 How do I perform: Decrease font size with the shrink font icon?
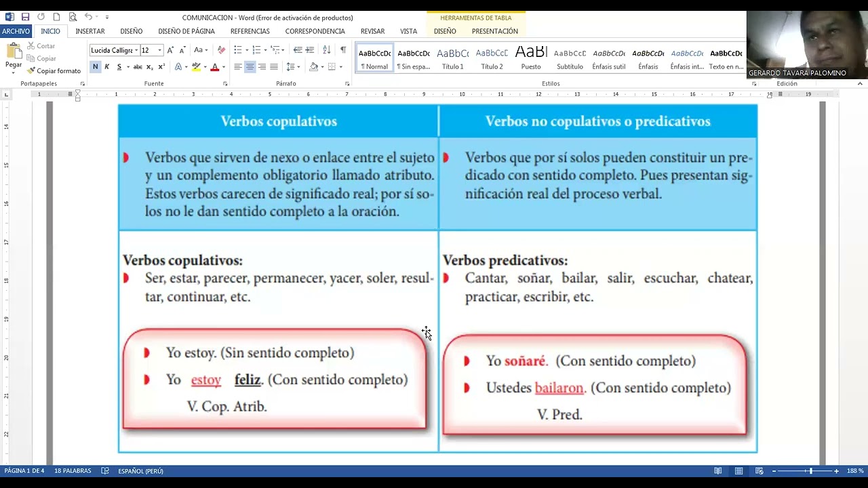pyautogui.click(x=182, y=50)
